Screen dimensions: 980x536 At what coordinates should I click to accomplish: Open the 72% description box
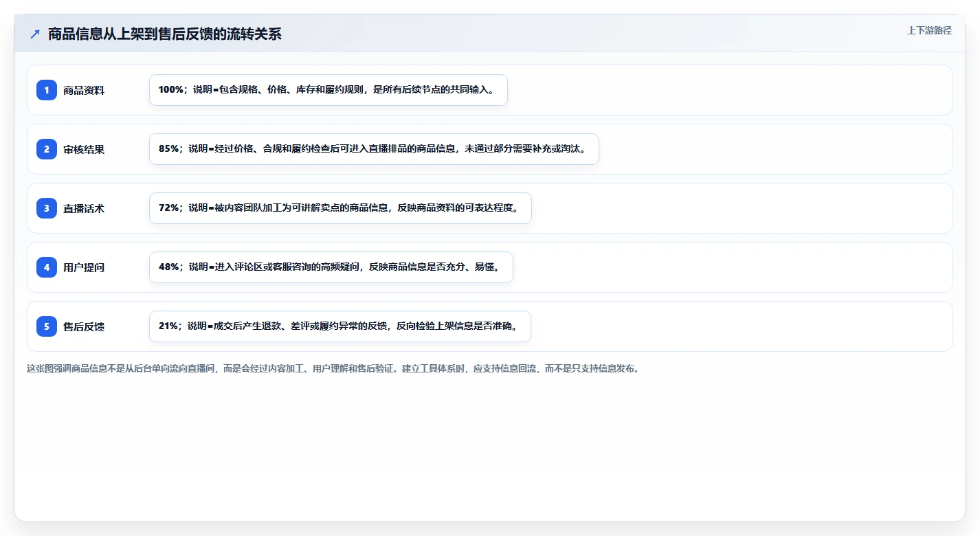coord(340,208)
